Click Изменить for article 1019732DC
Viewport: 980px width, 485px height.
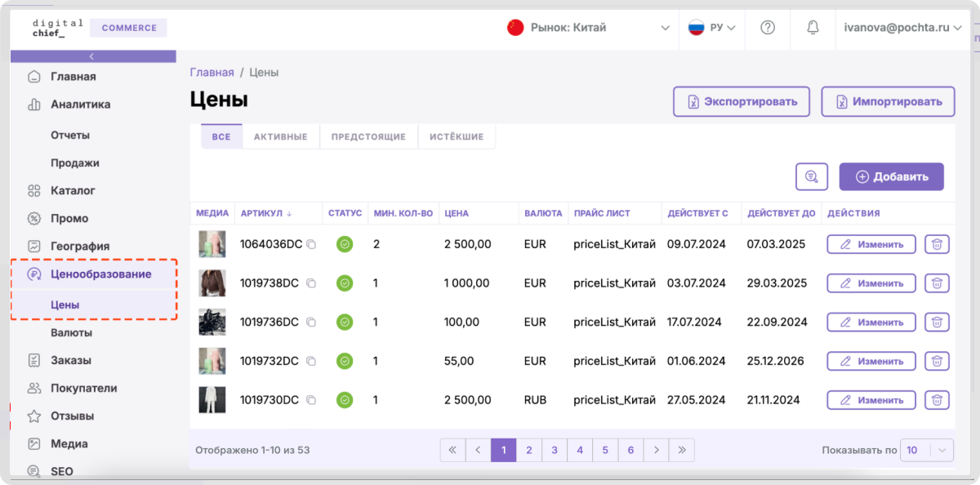click(x=871, y=361)
